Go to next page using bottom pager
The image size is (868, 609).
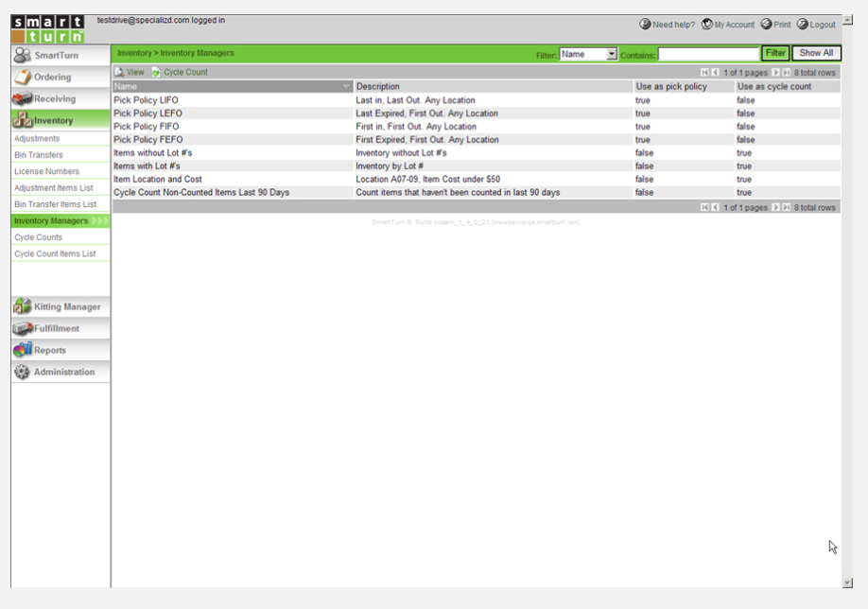tap(775, 207)
